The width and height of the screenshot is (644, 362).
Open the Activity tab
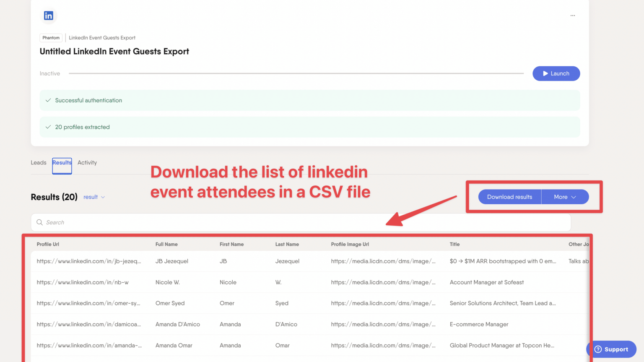[x=87, y=163]
